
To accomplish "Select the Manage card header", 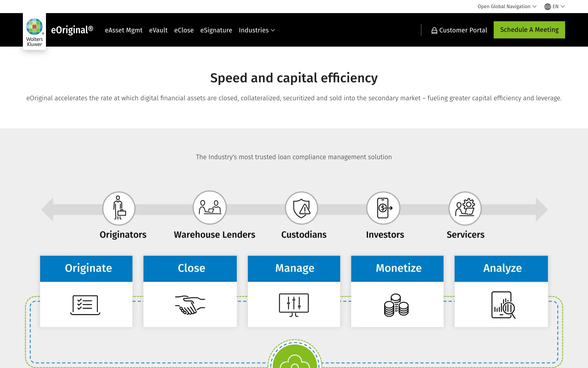I will click(294, 269).
